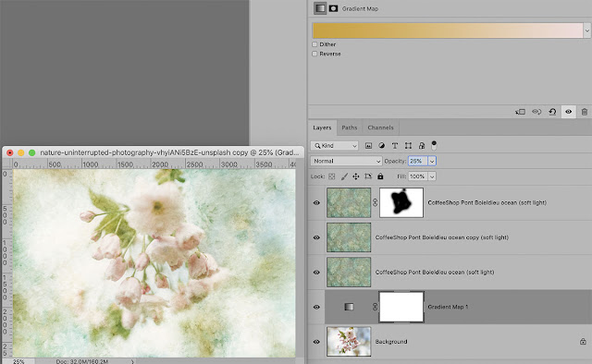Click third CoffeeShop ocean layer texture thumbnail
This screenshot has width=592, height=364.
[349, 273]
